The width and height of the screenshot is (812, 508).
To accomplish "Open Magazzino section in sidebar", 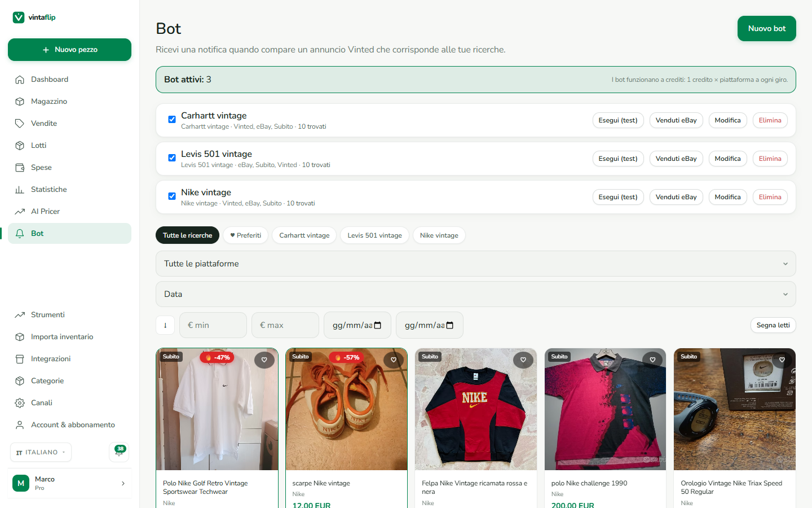I will [x=69, y=102].
